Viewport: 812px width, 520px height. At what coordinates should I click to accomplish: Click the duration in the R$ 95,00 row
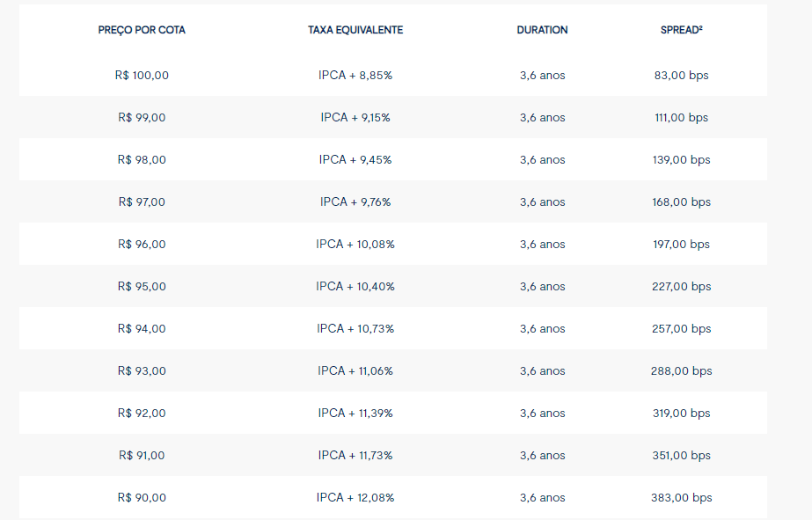[542, 287]
